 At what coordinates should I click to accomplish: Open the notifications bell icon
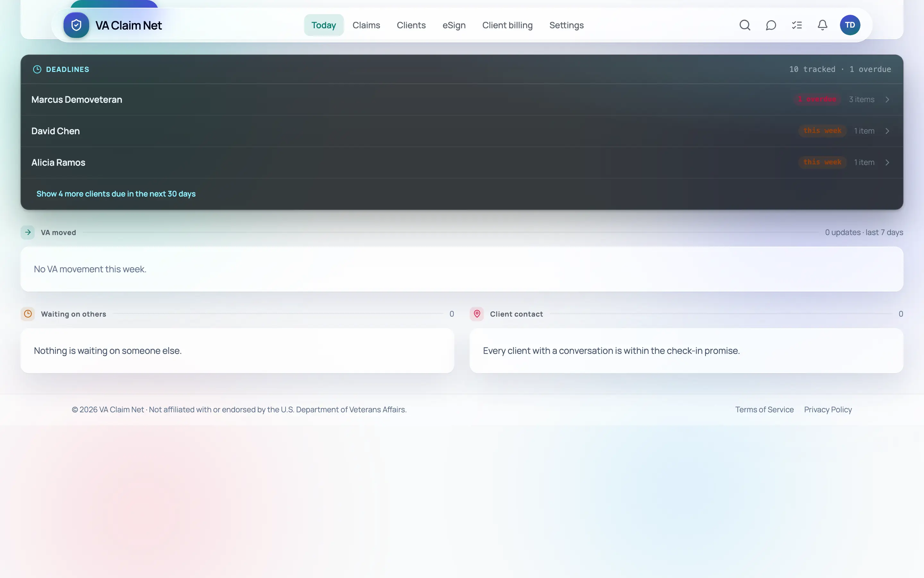tap(822, 25)
